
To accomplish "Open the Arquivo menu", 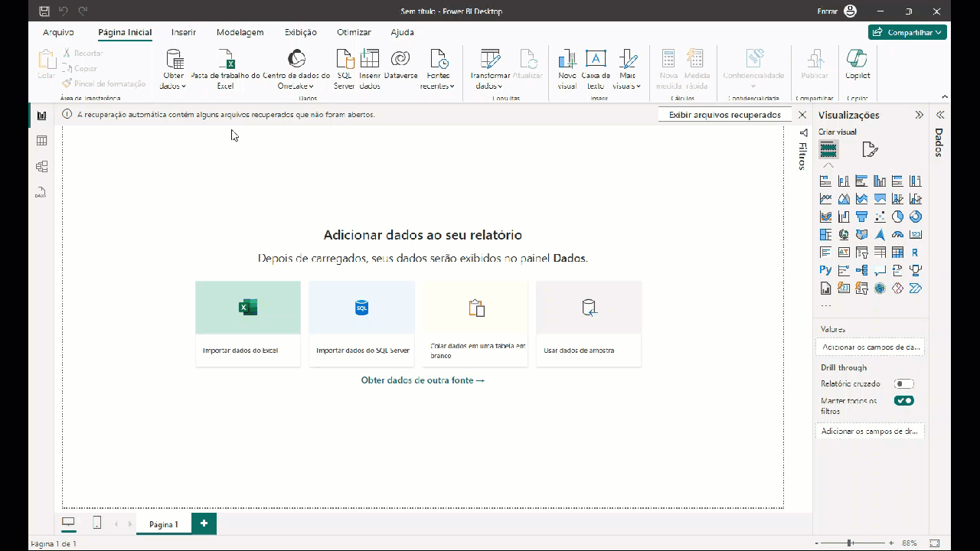I will point(58,32).
